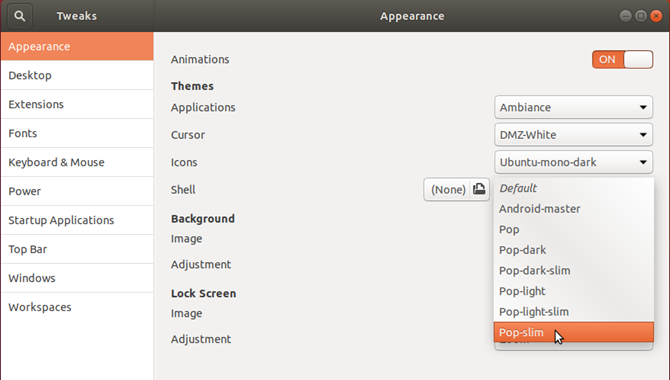Select the highlighted Pop-slim option
The image size is (670, 380).
573,332
